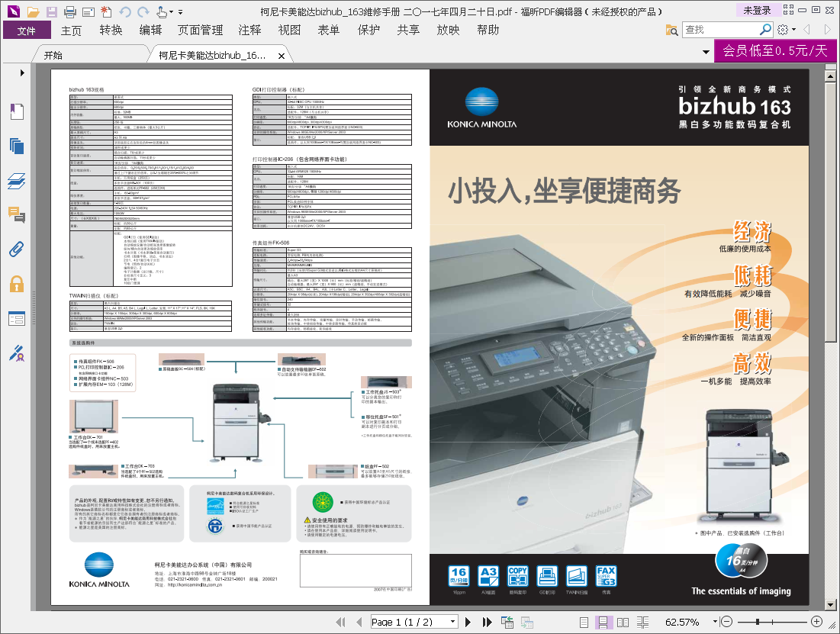Open the 放映 ribbon tab

(x=448, y=31)
